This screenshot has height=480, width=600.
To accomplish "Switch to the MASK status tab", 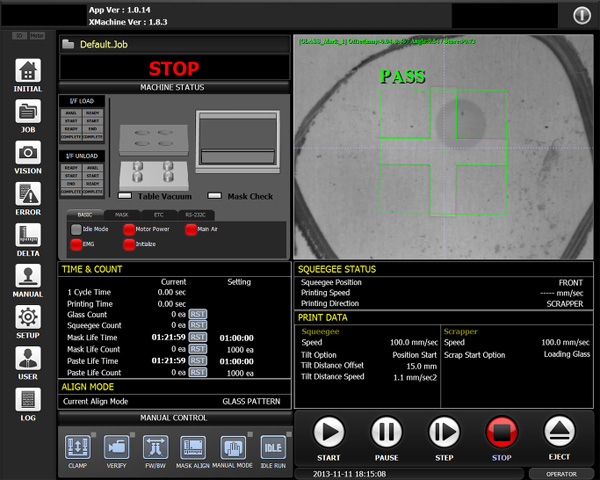I will (122, 215).
